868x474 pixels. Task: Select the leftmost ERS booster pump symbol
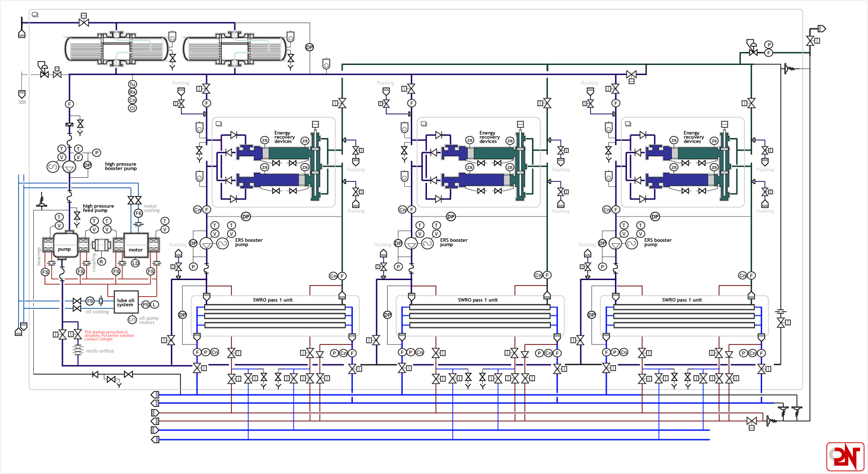206,244
